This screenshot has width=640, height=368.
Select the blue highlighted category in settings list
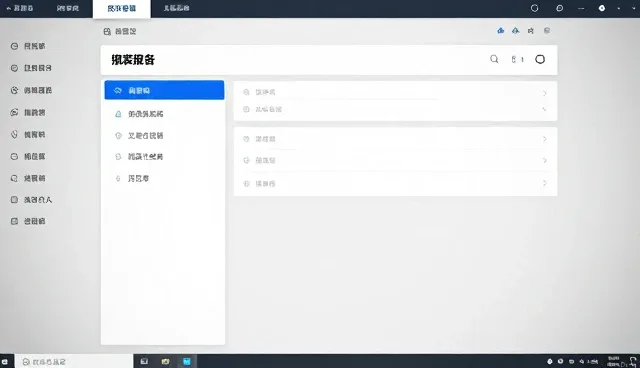[164, 90]
